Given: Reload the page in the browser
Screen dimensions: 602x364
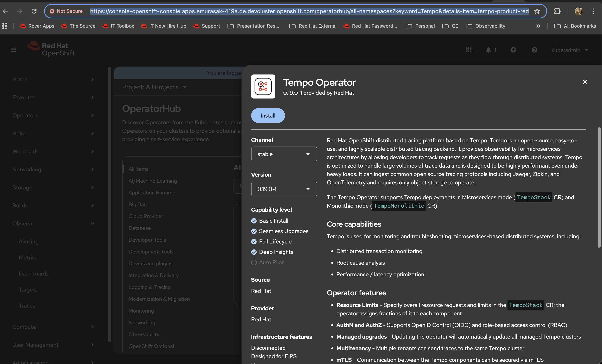Looking at the screenshot, I should pos(34,11).
